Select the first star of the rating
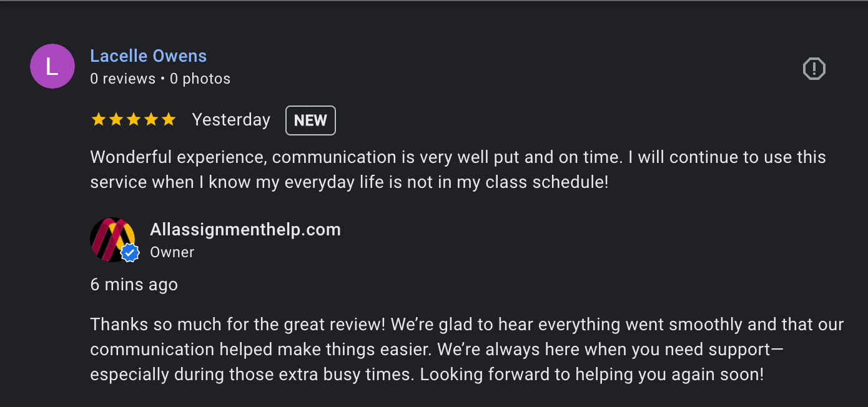The height and width of the screenshot is (407, 868). click(98, 119)
